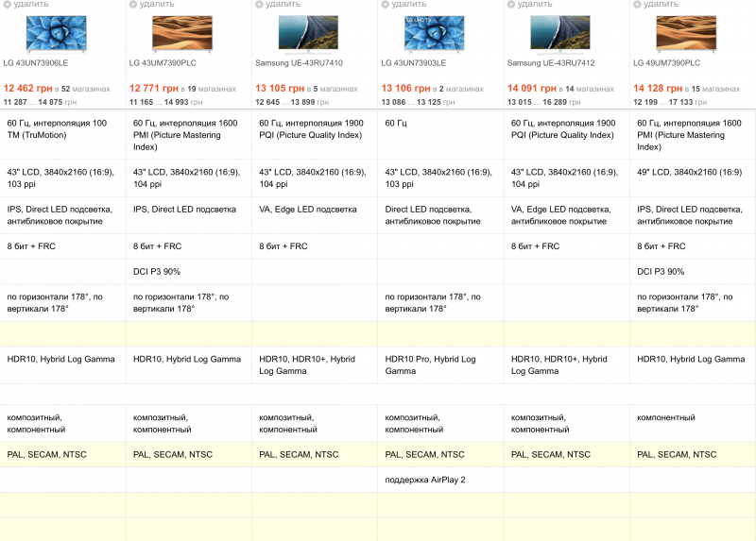Show the 15 магазинах store list
756x541 pixels.
716,89
